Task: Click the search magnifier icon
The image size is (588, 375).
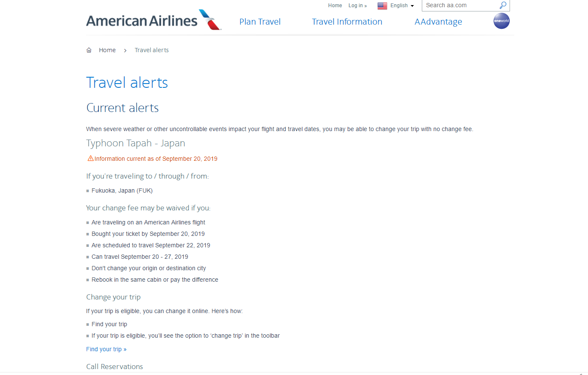Action: 503,6
